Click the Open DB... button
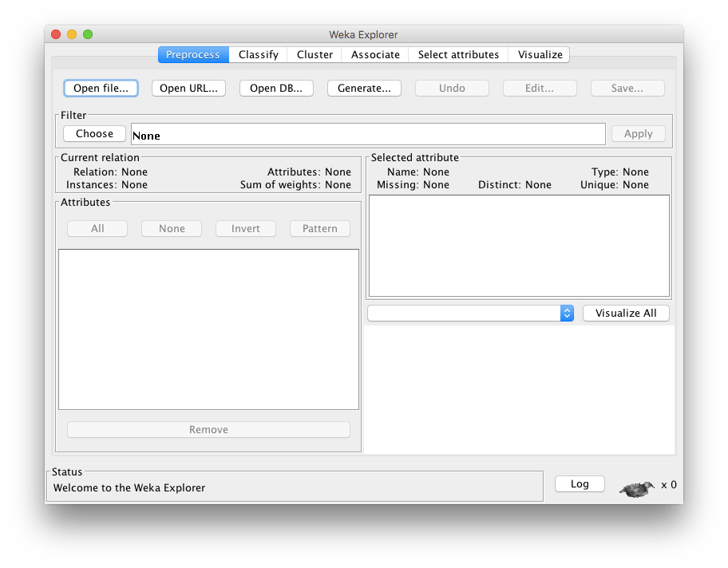This screenshot has height=568, width=728. click(276, 89)
